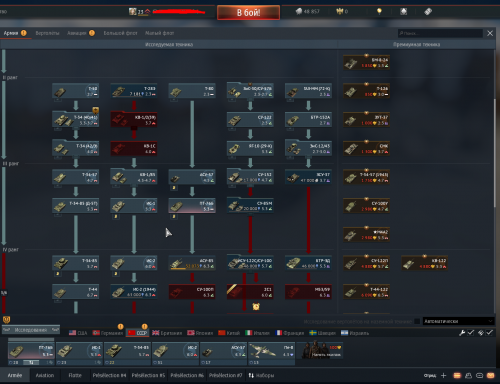Image resolution: width=500 pixels, height=384 pixels.
Task: Select premium КВ-122 tank card
Action: click(x=424, y=263)
